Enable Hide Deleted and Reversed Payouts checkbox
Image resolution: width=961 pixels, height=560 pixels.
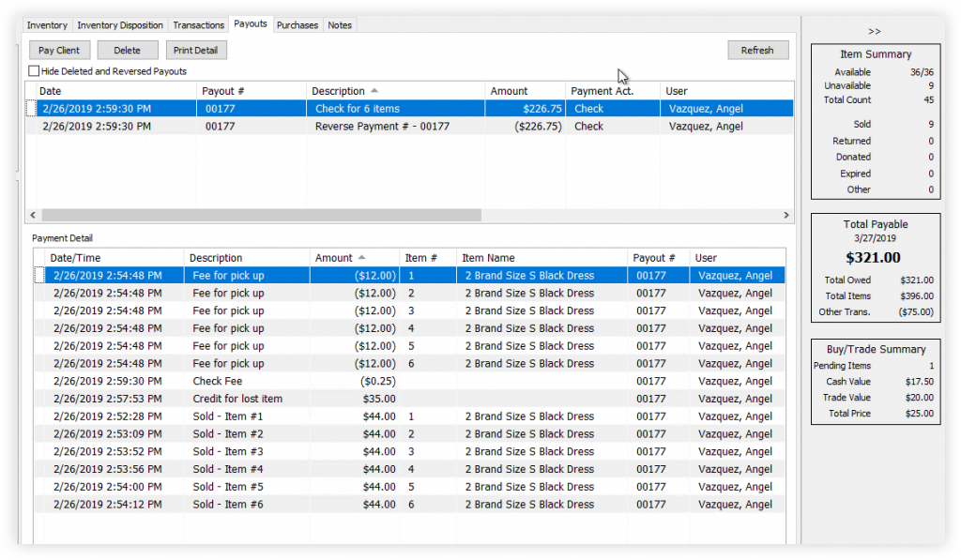(35, 71)
